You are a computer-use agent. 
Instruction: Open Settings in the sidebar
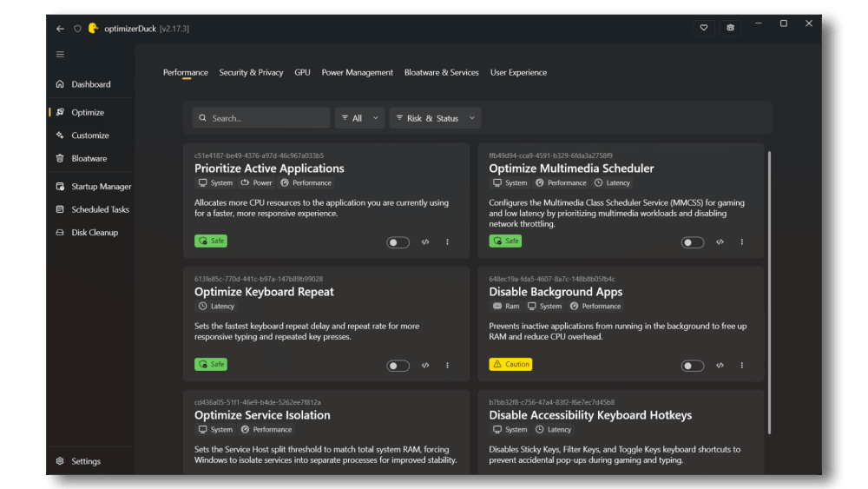coord(91,461)
